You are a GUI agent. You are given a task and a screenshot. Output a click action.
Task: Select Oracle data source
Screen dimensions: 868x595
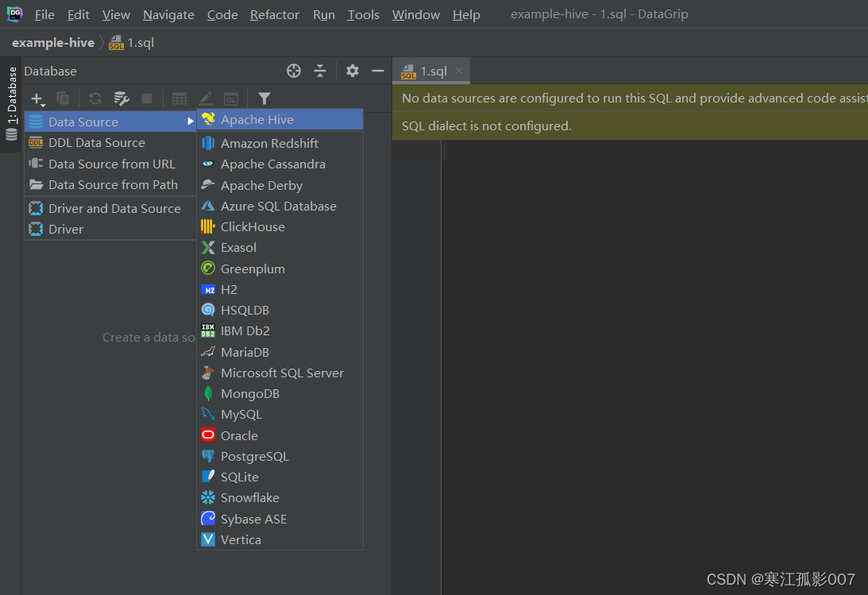point(280,436)
